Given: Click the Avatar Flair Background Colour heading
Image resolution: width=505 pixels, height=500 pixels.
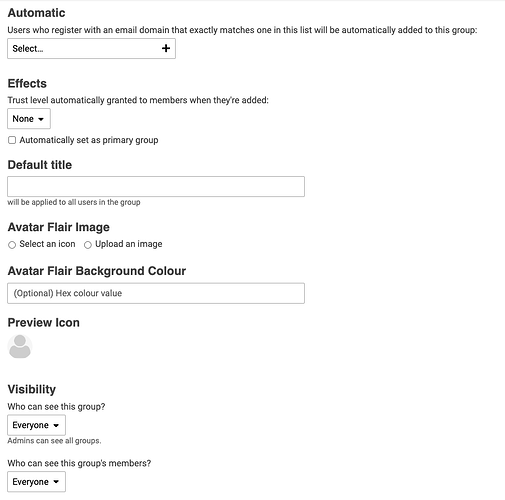Looking at the screenshot, I should (97, 271).
